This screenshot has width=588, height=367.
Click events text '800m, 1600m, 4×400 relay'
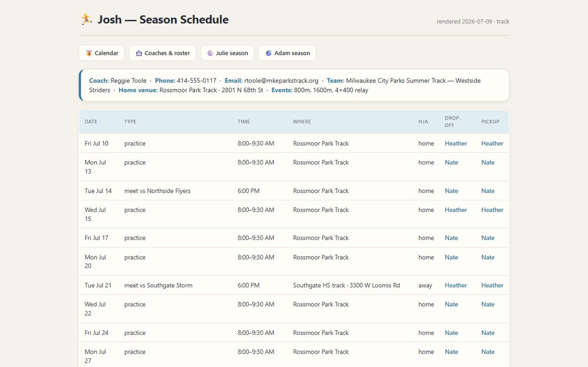[331, 90]
